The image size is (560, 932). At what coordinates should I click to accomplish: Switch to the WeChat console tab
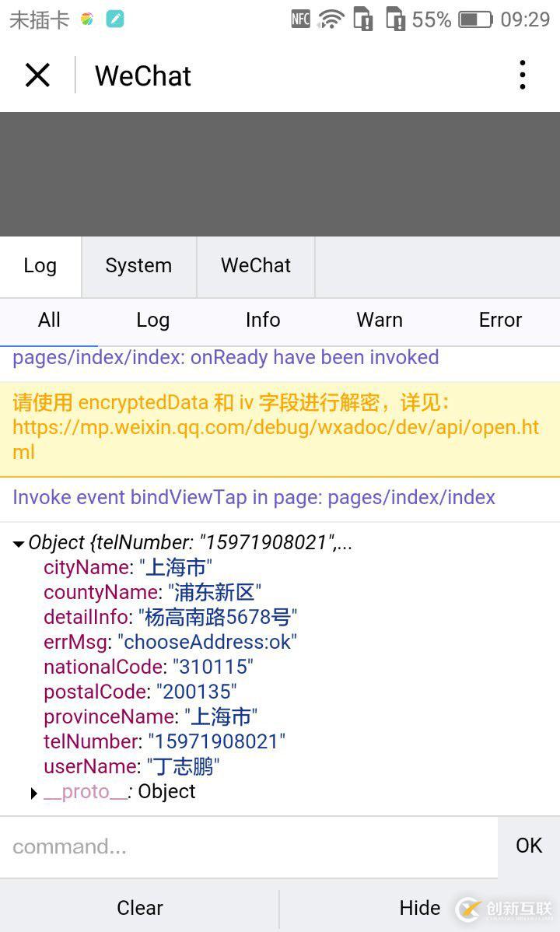click(x=256, y=266)
